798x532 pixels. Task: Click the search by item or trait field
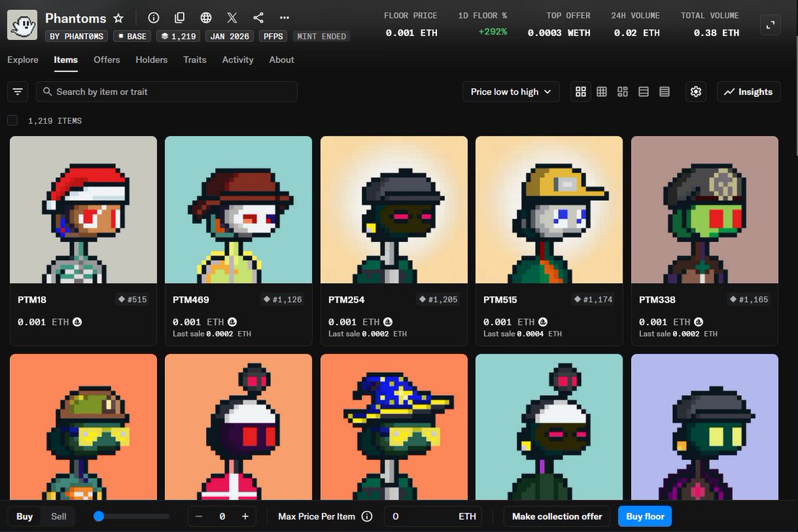(x=167, y=92)
